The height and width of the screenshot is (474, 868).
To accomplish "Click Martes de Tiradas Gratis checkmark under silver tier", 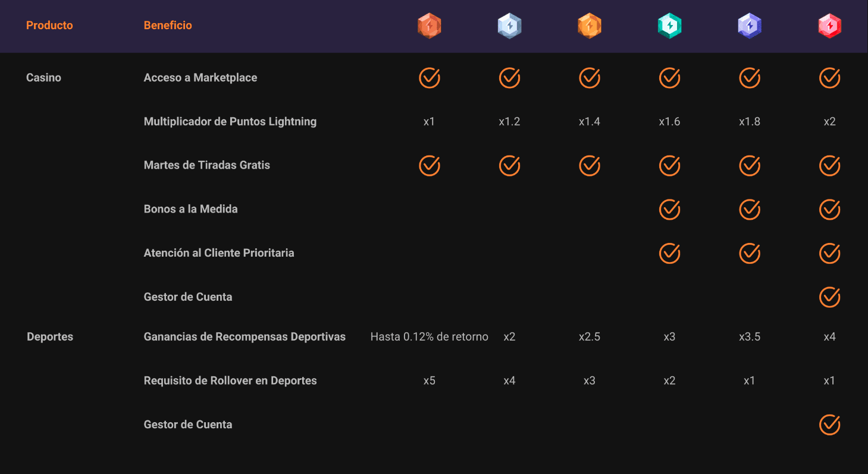I will pyautogui.click(x=509, y=166).
